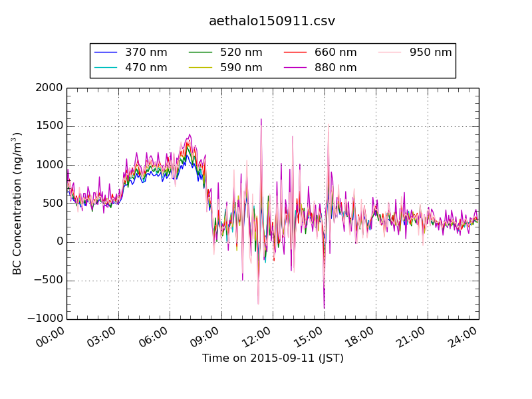Select the 660 nm legend label

click(x=336, y=53)
